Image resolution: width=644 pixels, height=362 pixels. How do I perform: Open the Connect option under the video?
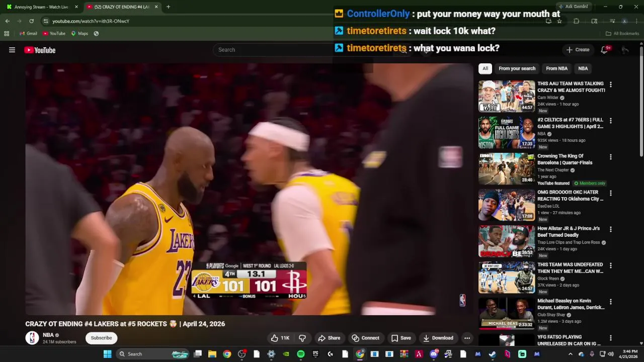[366, 338]
